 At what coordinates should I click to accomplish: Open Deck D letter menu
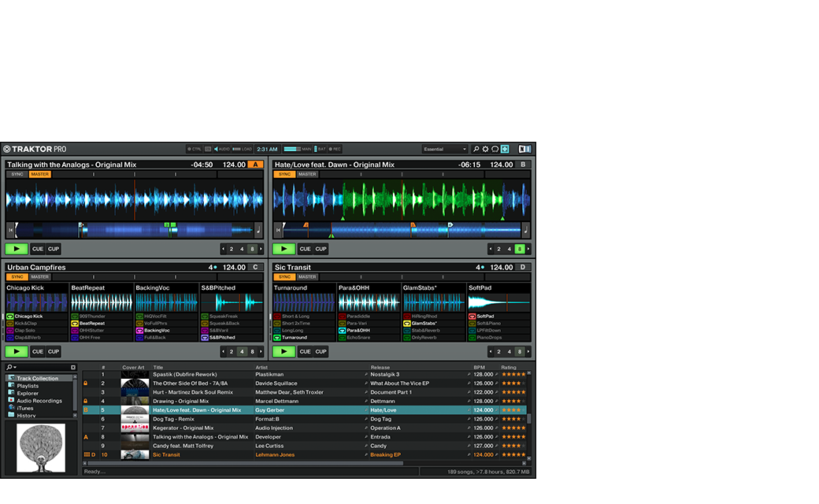(x=523, y=268)
